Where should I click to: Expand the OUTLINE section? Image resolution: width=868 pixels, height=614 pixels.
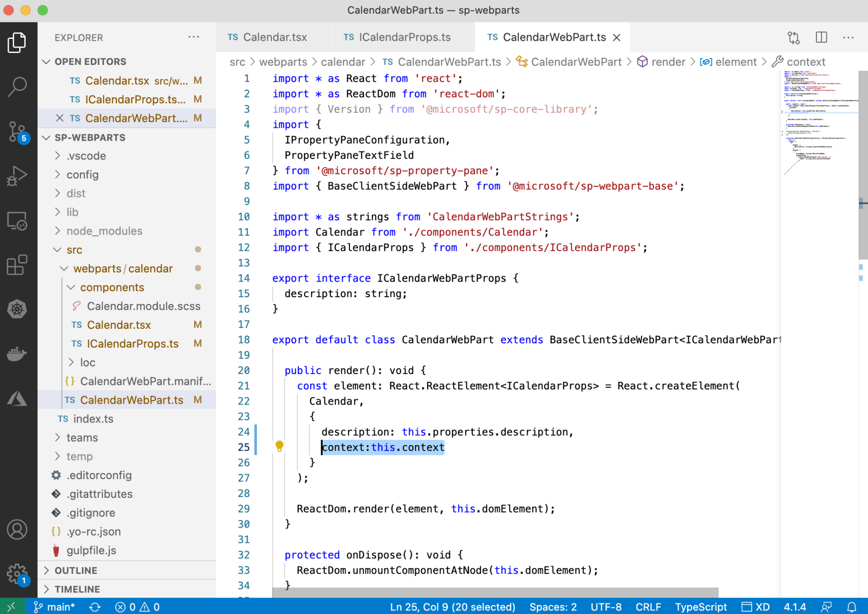coord(76,570)
